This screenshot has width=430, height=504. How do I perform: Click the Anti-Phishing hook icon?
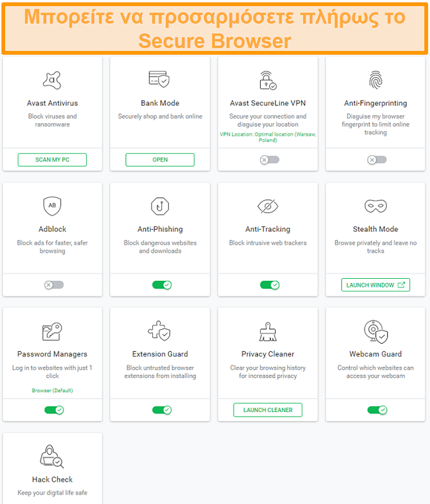coord(160,206)
